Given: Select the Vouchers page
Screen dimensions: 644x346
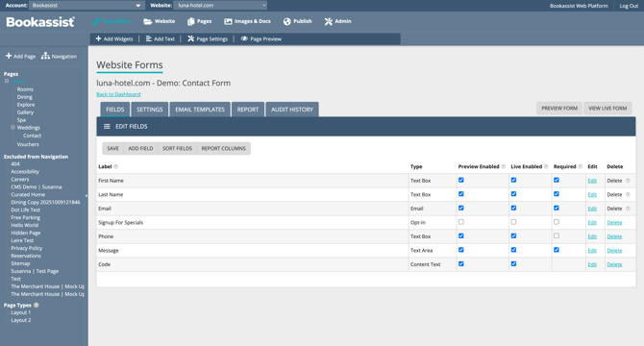Looking at the screenshot, I should coord(28,144).
